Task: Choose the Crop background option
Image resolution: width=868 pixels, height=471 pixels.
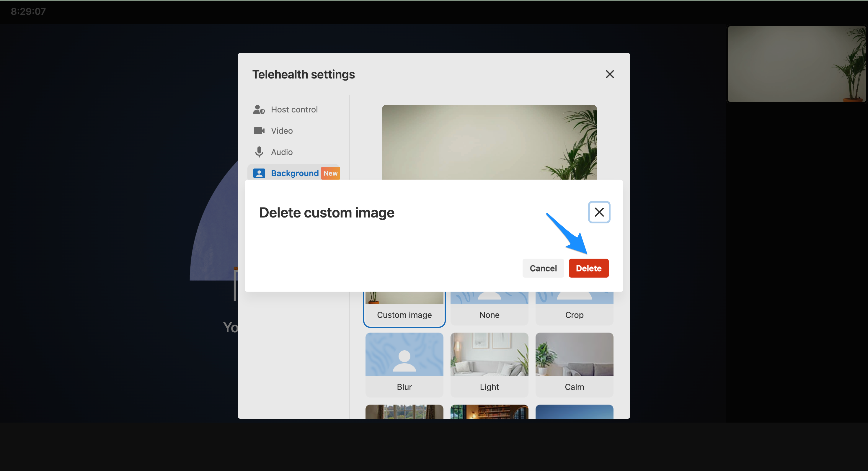Action: tap(574, 308)
